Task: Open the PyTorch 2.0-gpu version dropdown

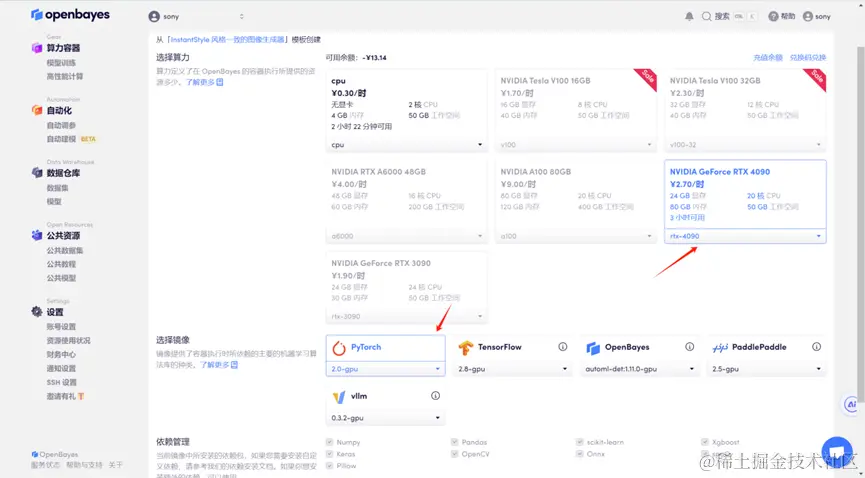Action: (386, 369)
